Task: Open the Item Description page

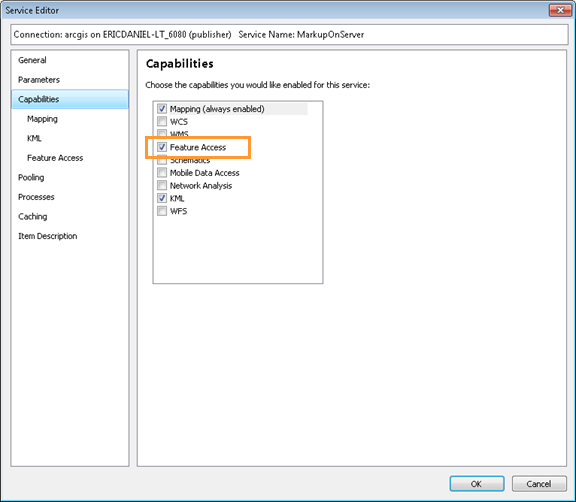Action: [x=48, y=236]
